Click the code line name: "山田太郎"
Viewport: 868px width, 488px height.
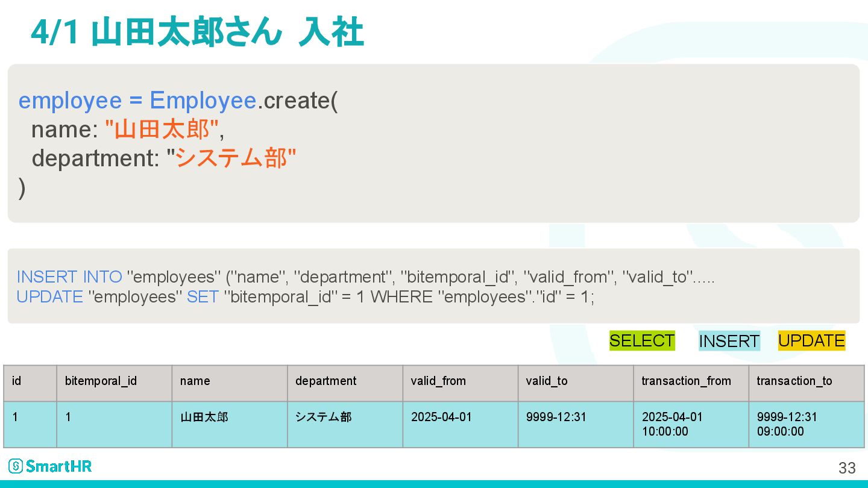128,130
